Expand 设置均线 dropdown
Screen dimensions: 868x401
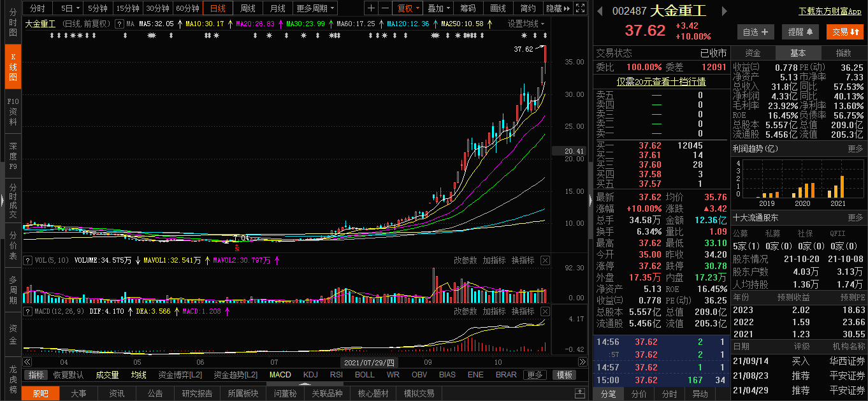click(526, 24)
